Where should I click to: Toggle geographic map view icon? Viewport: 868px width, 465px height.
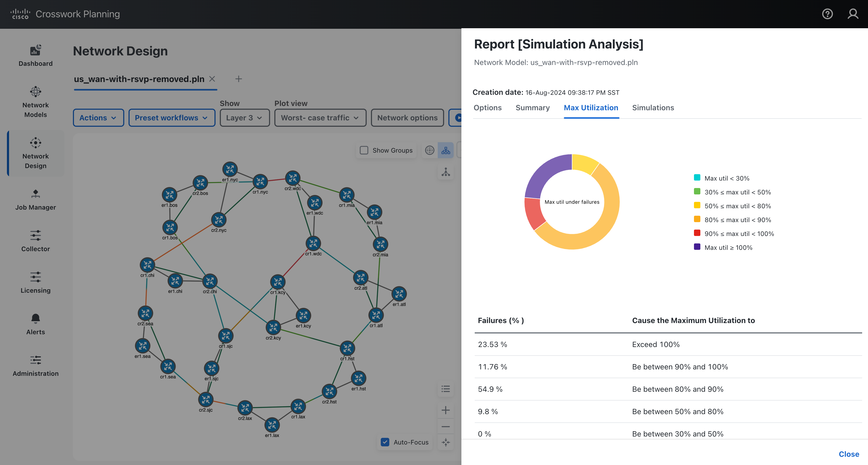tap(429, 150)
